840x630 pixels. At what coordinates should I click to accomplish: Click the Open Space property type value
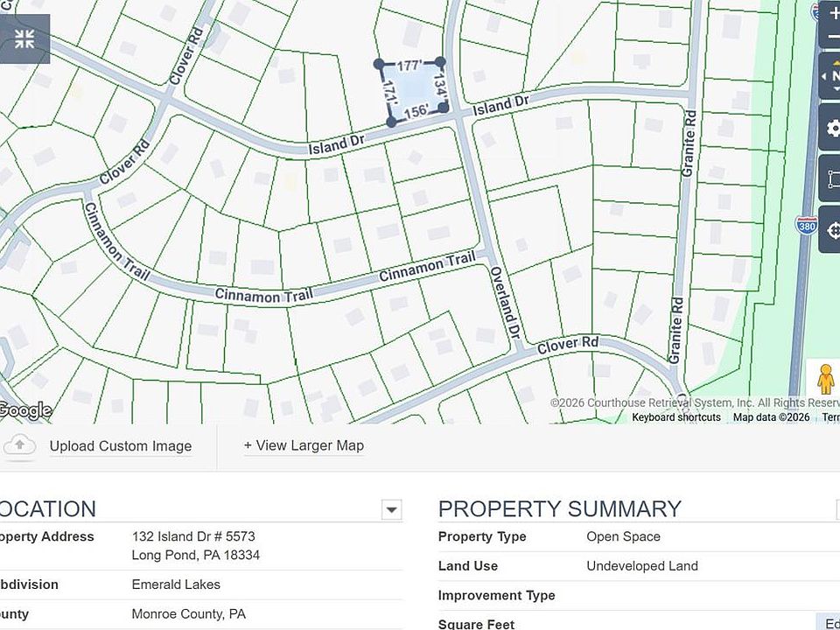[x=623, y=536]
